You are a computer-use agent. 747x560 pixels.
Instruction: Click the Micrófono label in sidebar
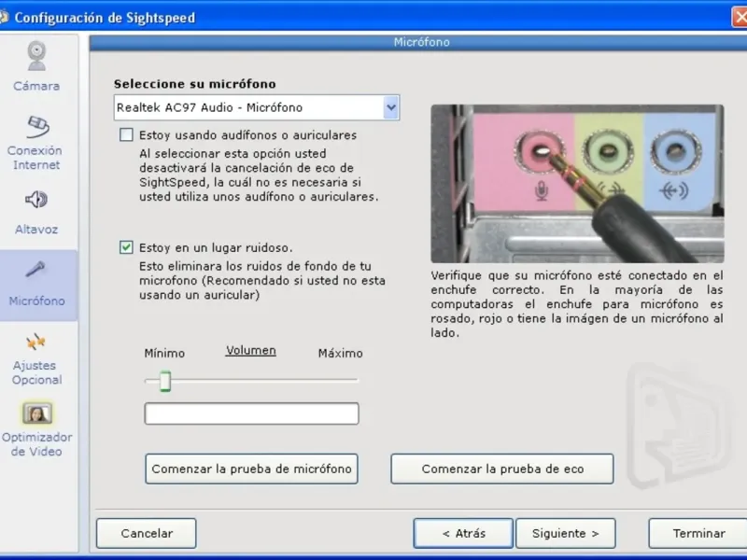(36, 301)
